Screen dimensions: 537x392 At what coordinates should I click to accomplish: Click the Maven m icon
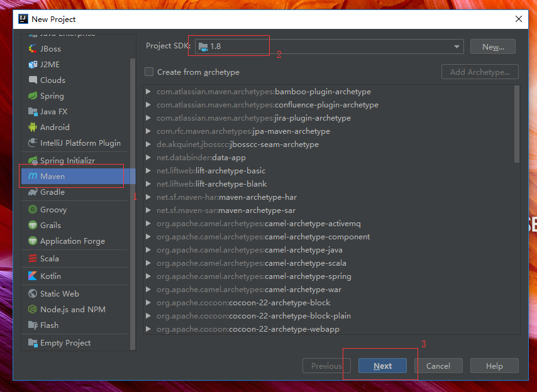(33, 176)
